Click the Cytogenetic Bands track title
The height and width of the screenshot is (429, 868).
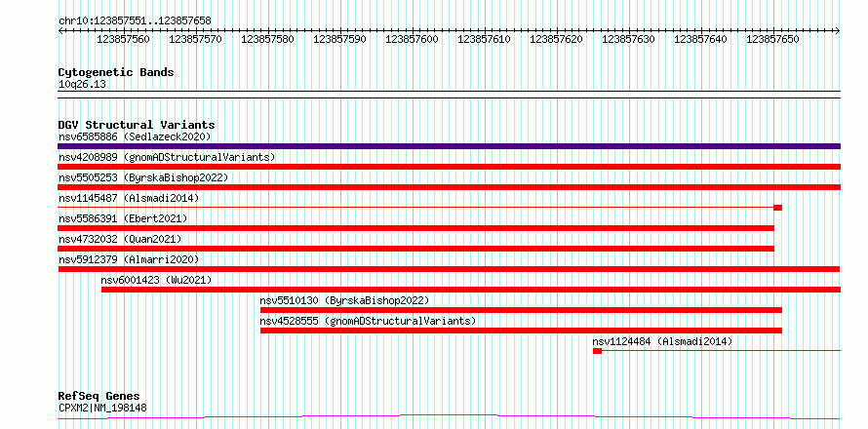116,72
